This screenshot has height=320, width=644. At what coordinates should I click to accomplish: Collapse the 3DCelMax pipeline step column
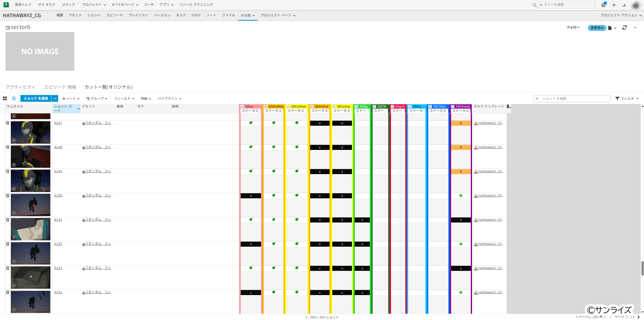[x=288, y=107]
